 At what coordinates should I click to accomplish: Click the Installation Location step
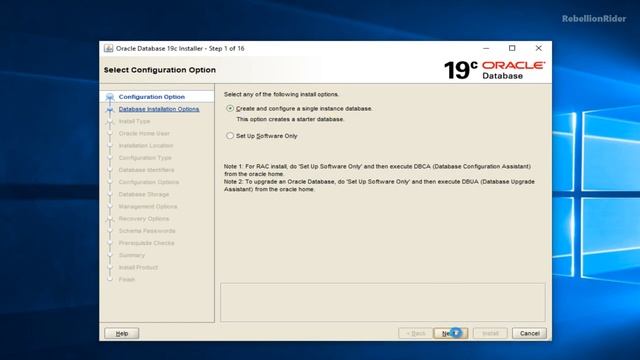[146, 146]
